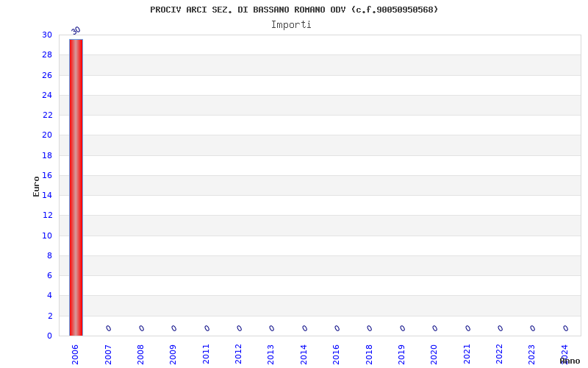Click the x-axis year label 2008

tap(140, 355)
